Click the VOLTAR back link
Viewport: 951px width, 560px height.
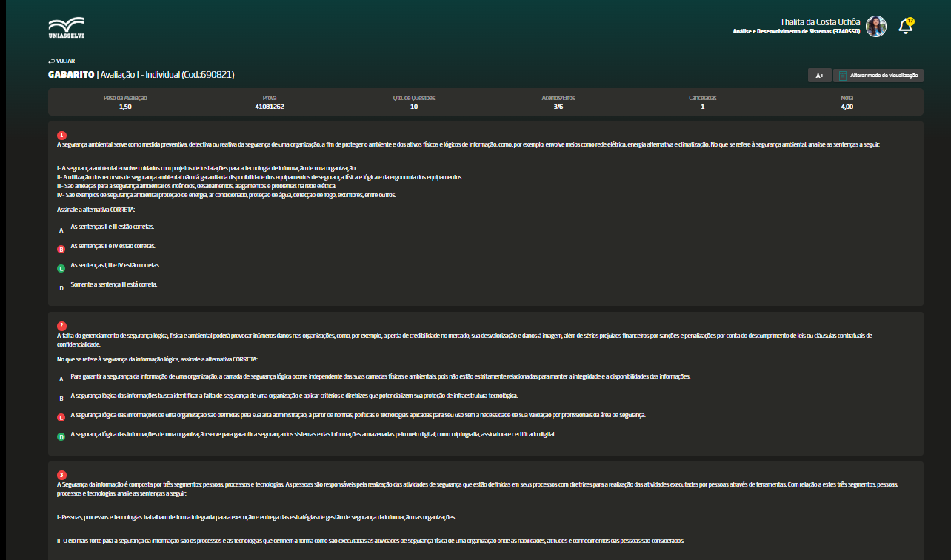pos(61,61)
